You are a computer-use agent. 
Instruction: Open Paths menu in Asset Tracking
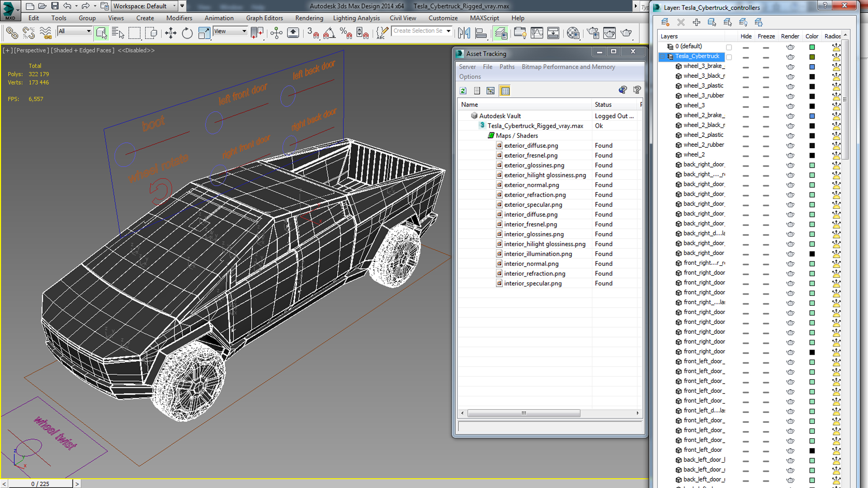coord(507,67)
